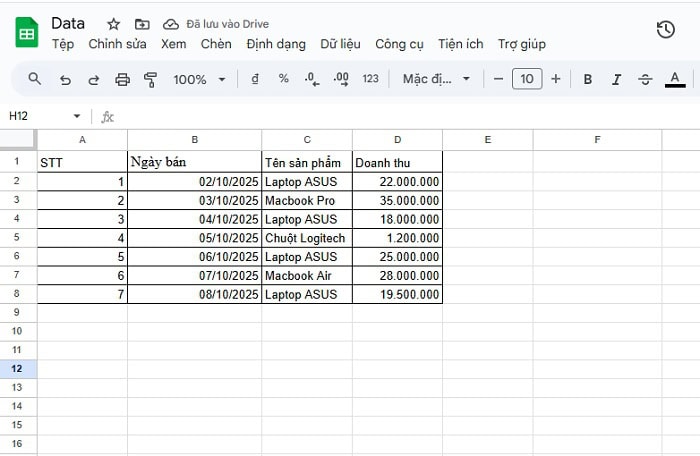Viewport: 700px width, 456px height.
Task: Select the paint format roller icon
Action: [151, 79]
